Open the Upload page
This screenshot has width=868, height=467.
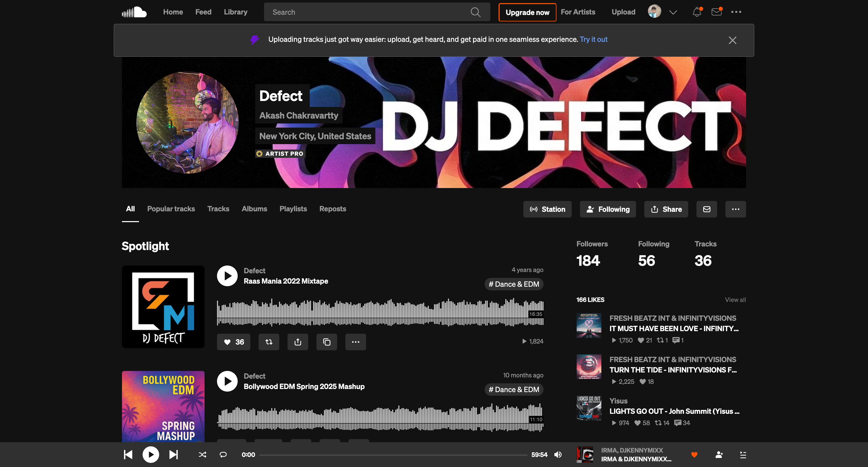point(623,12)
